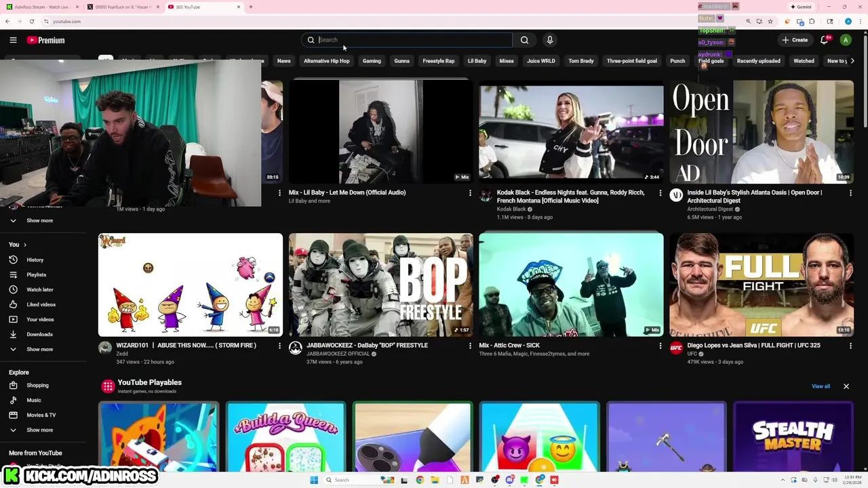Play the WIZARD101 video thumbnail
Image resolution: width=868 pixels, height=488 pixels.
(191, 285)
